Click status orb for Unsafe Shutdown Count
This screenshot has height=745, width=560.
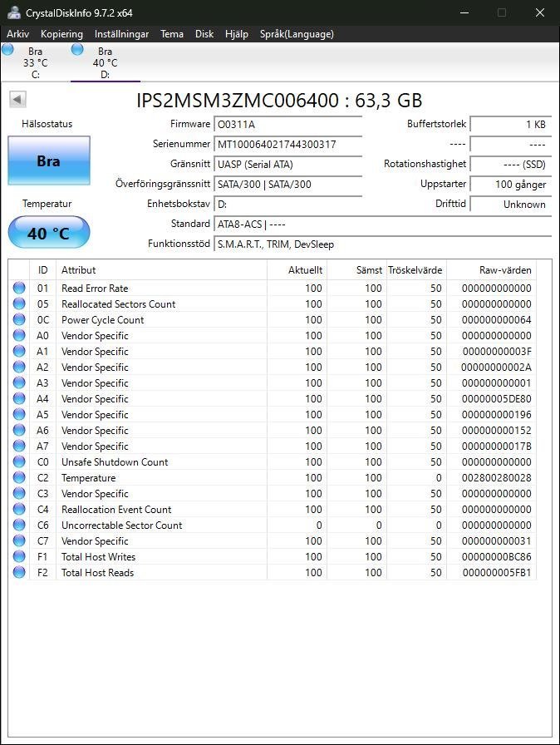coord(19,462)
